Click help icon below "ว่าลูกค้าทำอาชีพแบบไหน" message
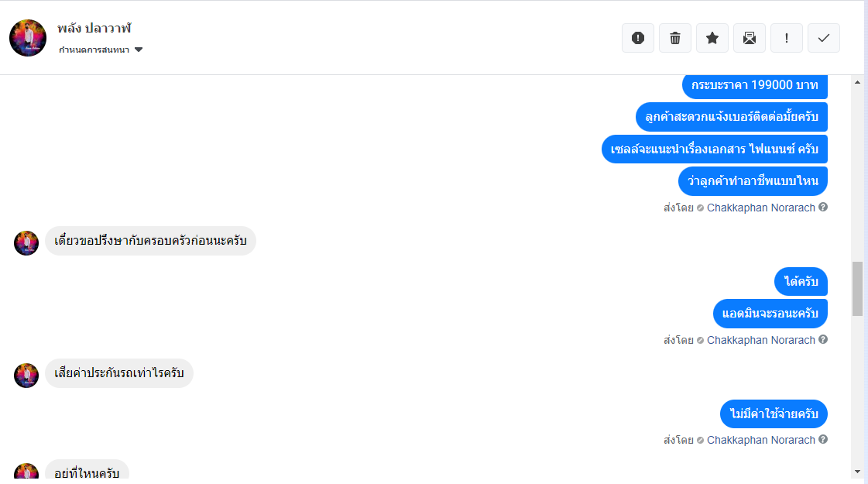This screenshot has height=484, width=868. pos(823,208)
